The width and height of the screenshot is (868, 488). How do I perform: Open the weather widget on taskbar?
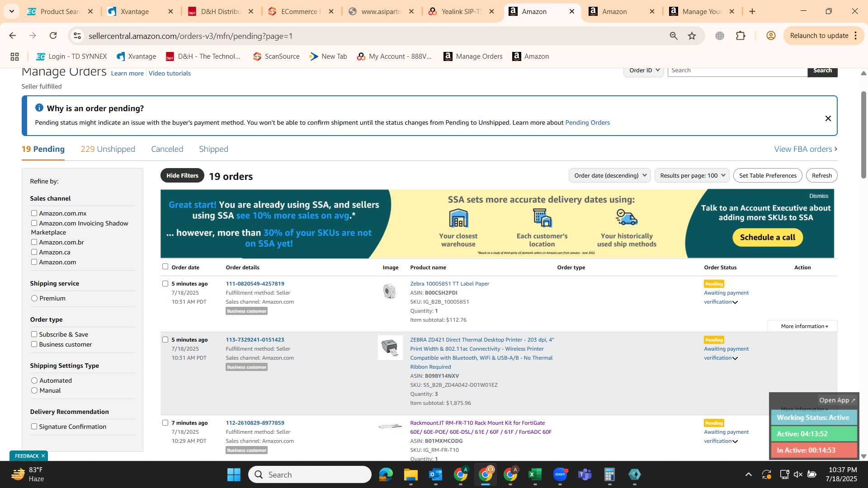(28, 474)
